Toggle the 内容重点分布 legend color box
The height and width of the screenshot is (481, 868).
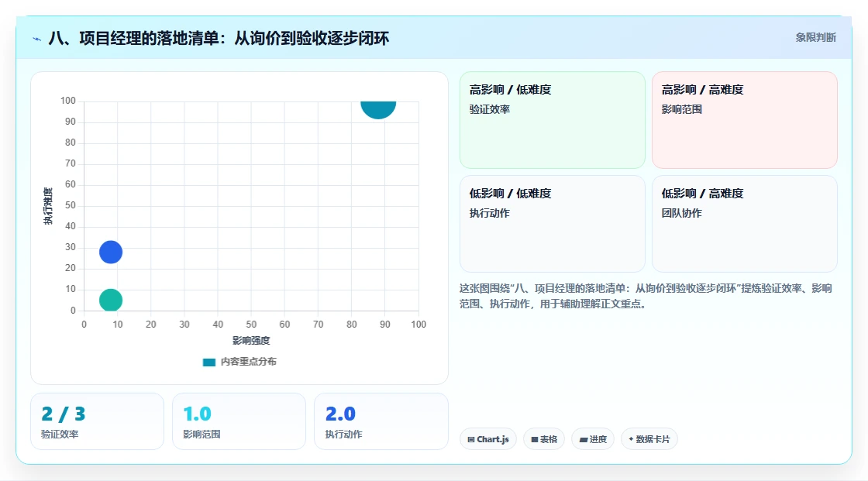(208, 362)
